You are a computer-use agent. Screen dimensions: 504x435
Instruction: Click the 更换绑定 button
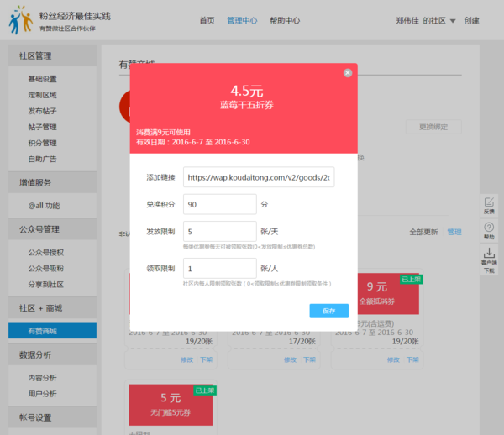[433, 127]
